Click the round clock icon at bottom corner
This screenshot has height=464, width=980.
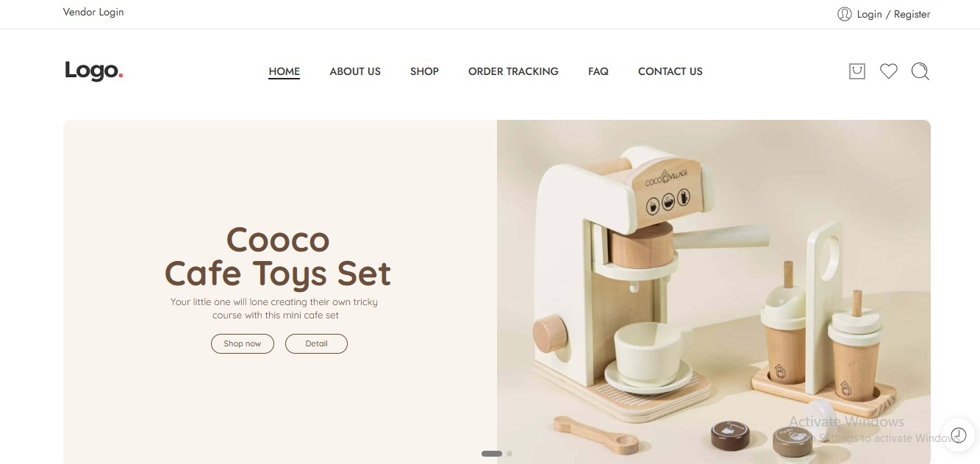point(958,434)
